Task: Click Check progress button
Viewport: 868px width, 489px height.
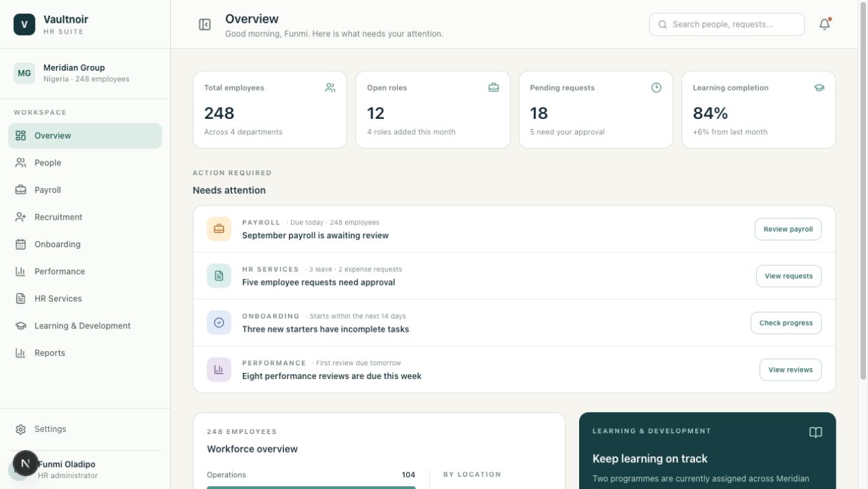Action: tap(786, 323)
